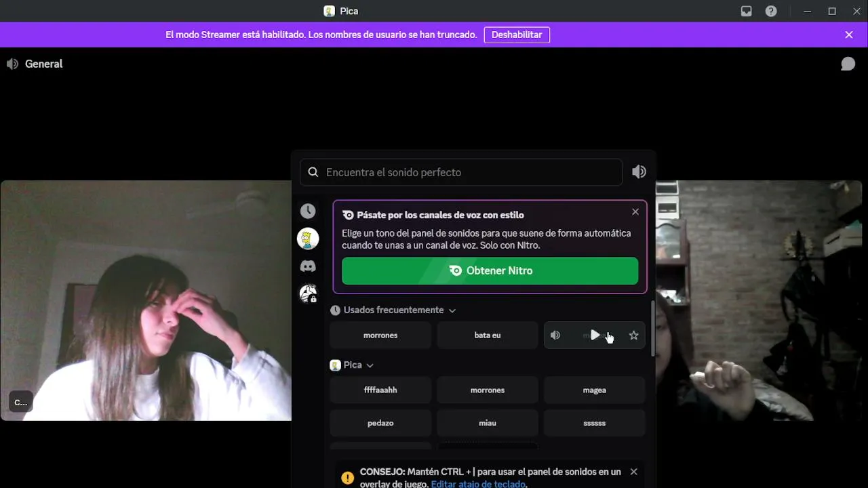Play the pedazo sound

(x=380, y=423)
